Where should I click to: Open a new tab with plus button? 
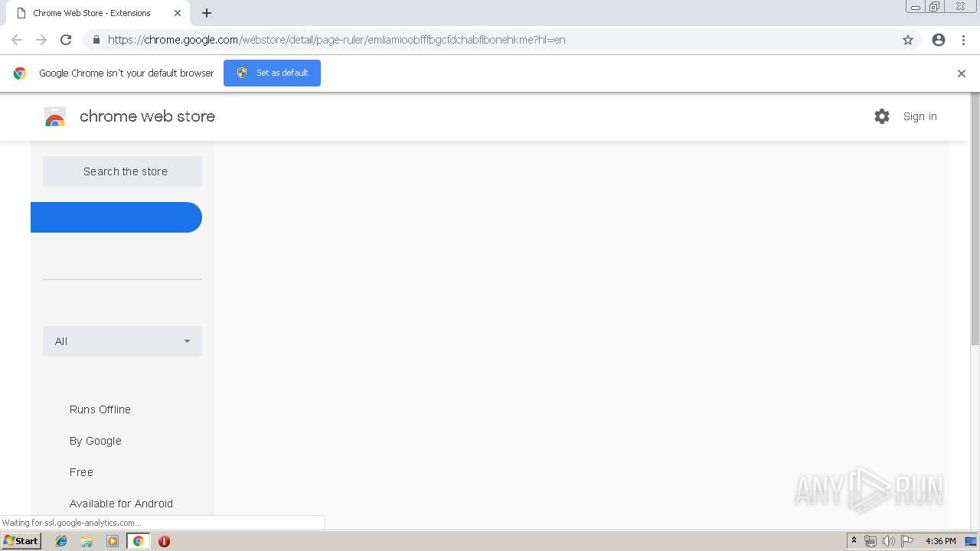207,13
